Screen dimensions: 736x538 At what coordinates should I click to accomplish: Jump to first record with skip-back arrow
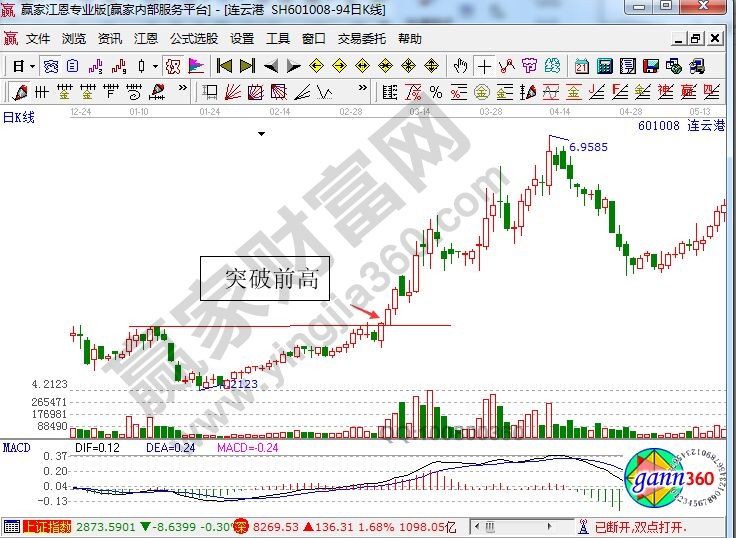coord(224,66)
